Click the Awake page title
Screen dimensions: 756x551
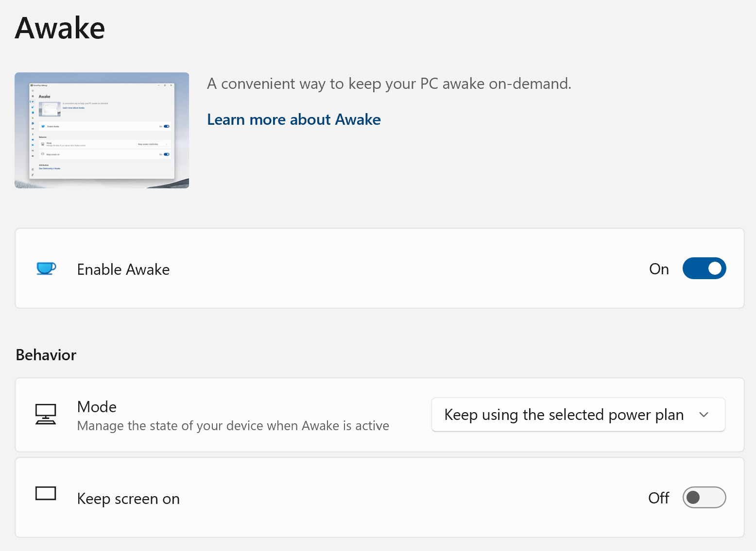(60, 28)
